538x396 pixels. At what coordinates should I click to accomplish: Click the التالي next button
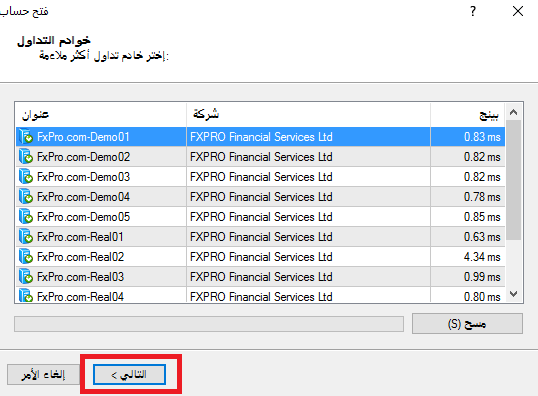pyautogui.click(x=129, y=374)
